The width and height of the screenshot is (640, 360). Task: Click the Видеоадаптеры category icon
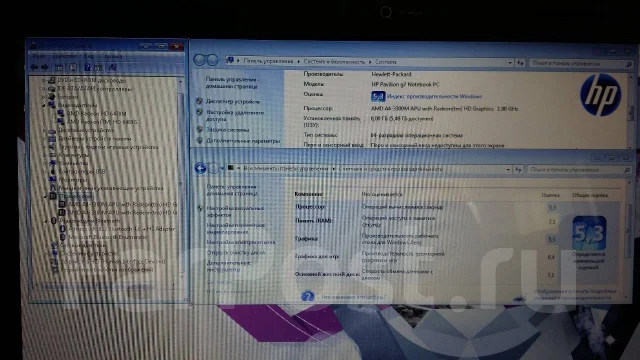[52, 105]
